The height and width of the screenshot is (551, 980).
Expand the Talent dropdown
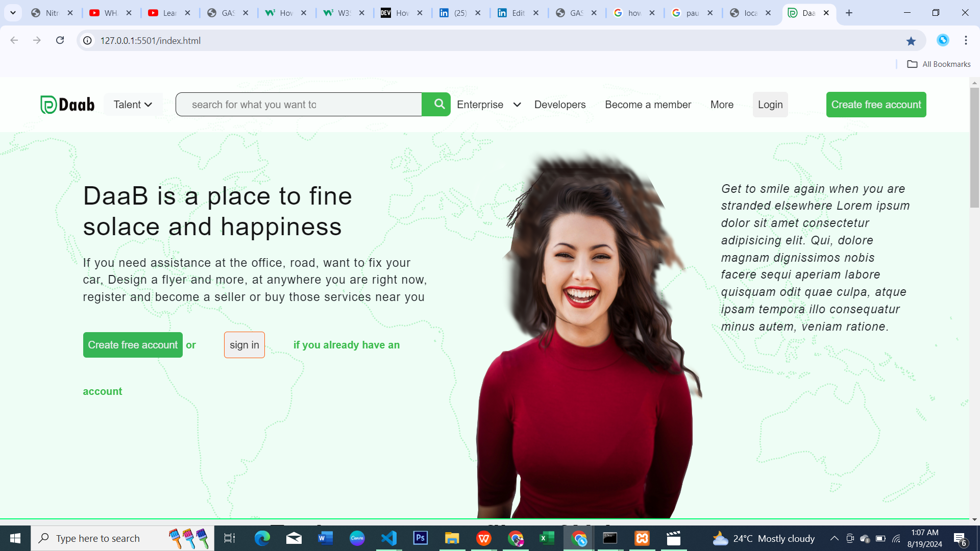(133, 105)
